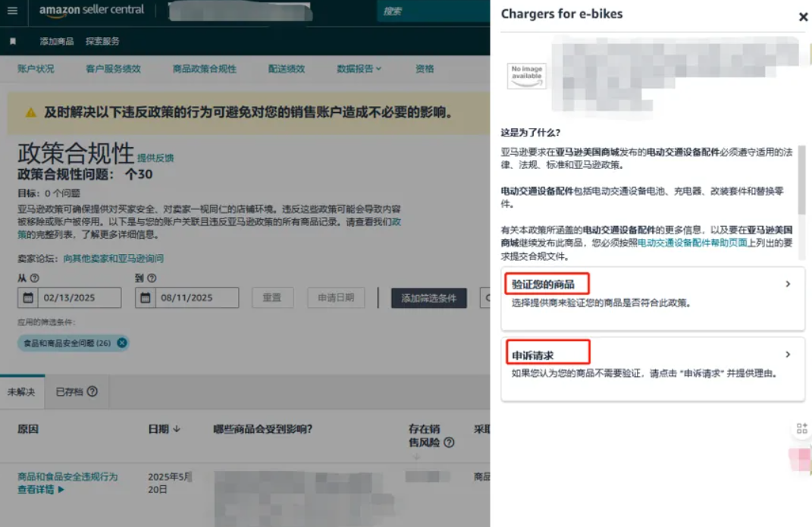
Task: Click 验证您的商品 heading
Action: tap(544, 284)
